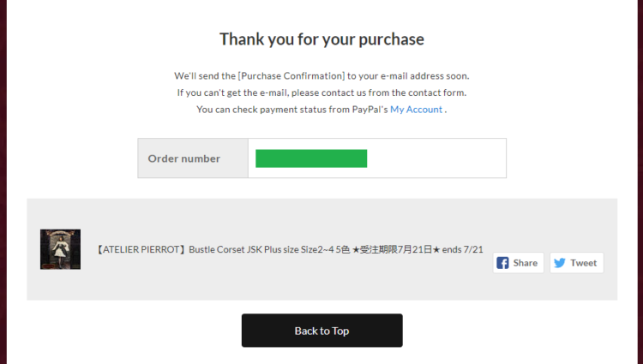Click the "We'll send the" sentence start
Screen dimensions: 643x364
(x=204, y=75)
